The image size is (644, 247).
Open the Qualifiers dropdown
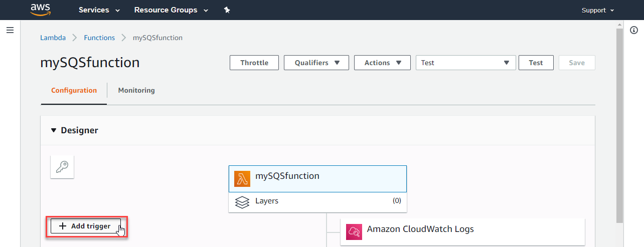(x=316, y=63)
